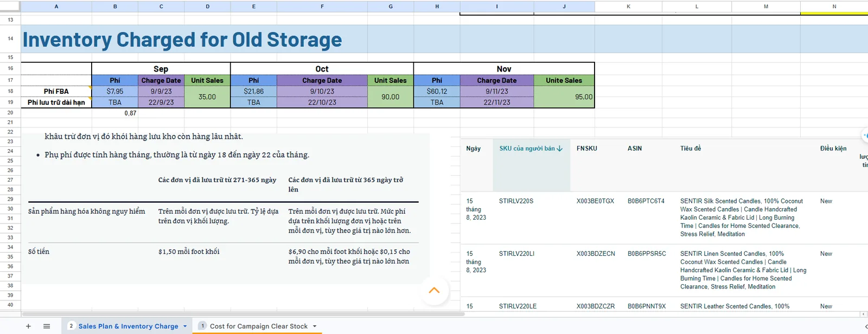Switch to Sales Plan & Inventory Charge sheet
Viewport: 868px width, 334px height.
(x=128, y=326)
